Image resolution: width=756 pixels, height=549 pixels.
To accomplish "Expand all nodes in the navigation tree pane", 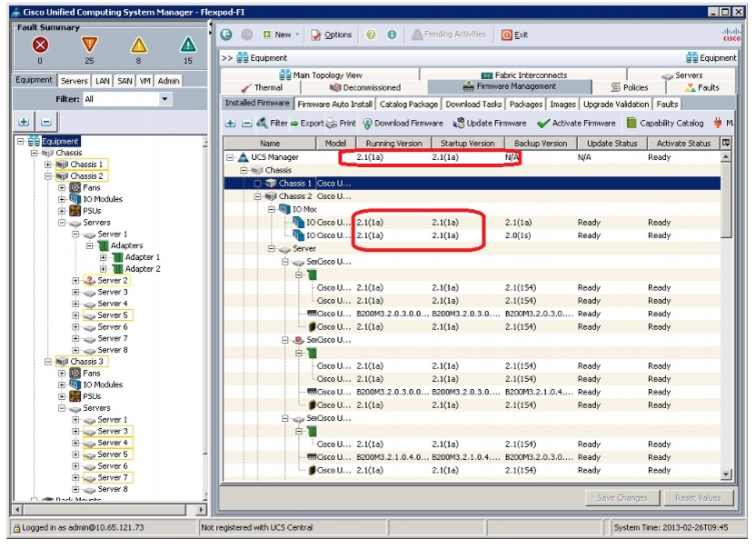I will pyautogui.click(x=24, y=122).
